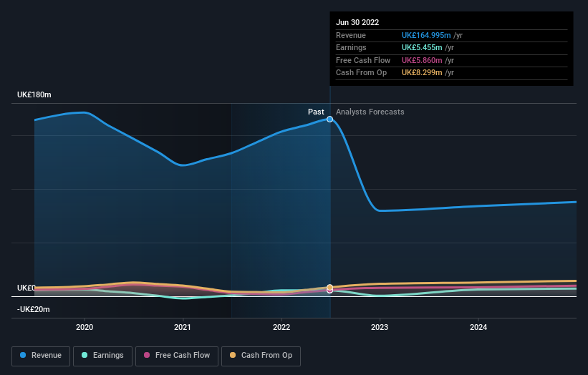Image resolution: width=588 pixels, height=375 pixels.
Task: Click the 2024 x-axis label
Action: tap(478, 327)
